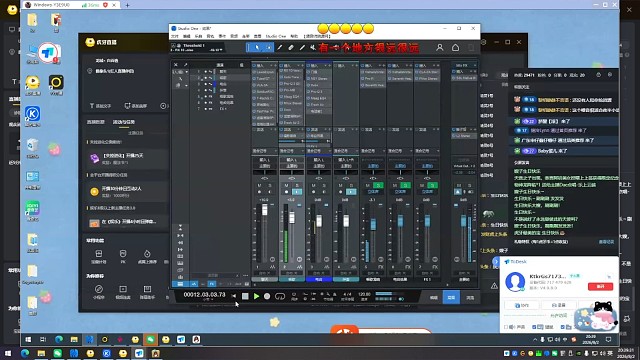Viewport: 640px width, 360px height.
Task: Toggle the Loop button in transport
Action: coord(280,296)
